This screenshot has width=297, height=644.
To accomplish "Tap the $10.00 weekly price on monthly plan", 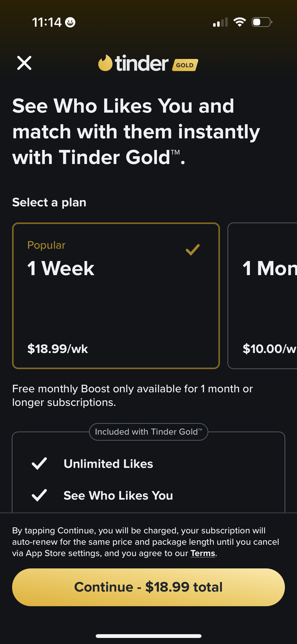I will click(x=269, y=349).
